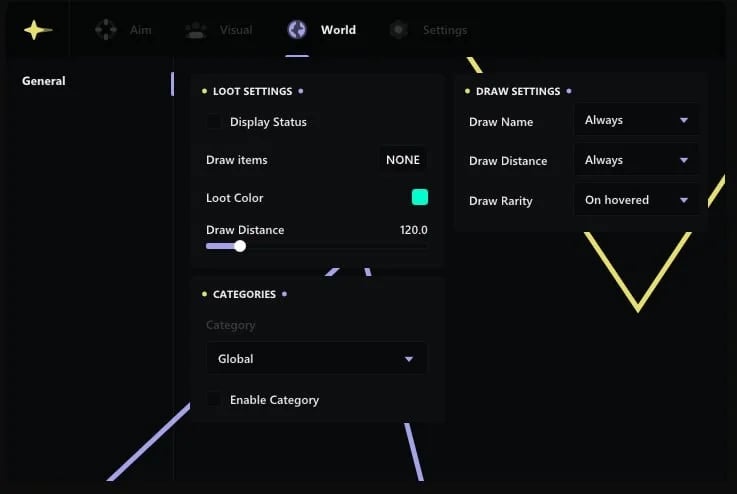Screen dimensions: 737x494
Task: Click the 120.0 draw distance value
Action: [x=414, y=230]
